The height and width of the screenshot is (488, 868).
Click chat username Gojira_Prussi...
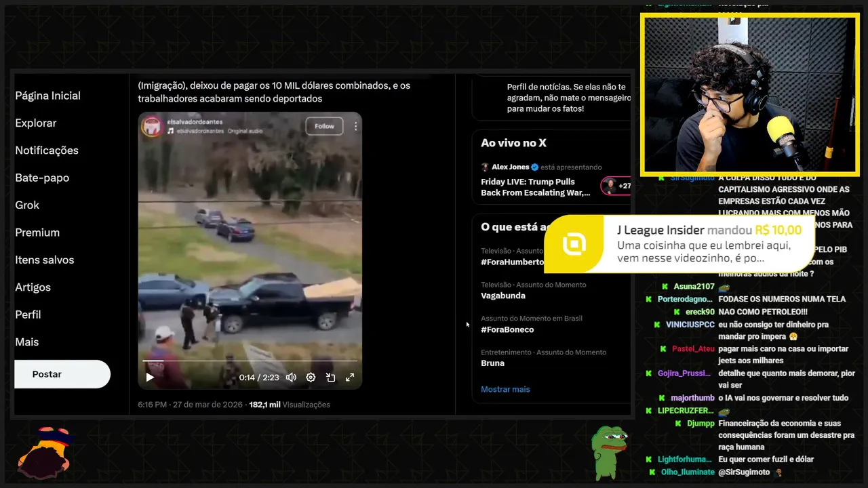click(686, 373)
